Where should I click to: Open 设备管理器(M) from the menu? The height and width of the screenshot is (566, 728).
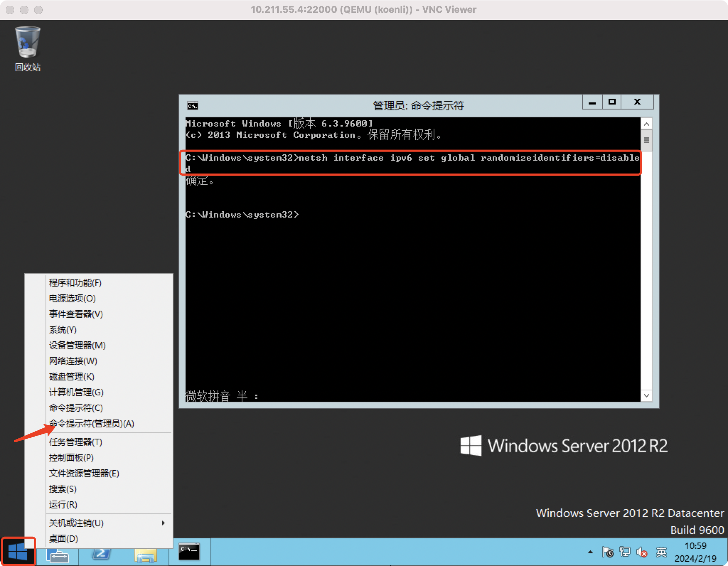77,345
